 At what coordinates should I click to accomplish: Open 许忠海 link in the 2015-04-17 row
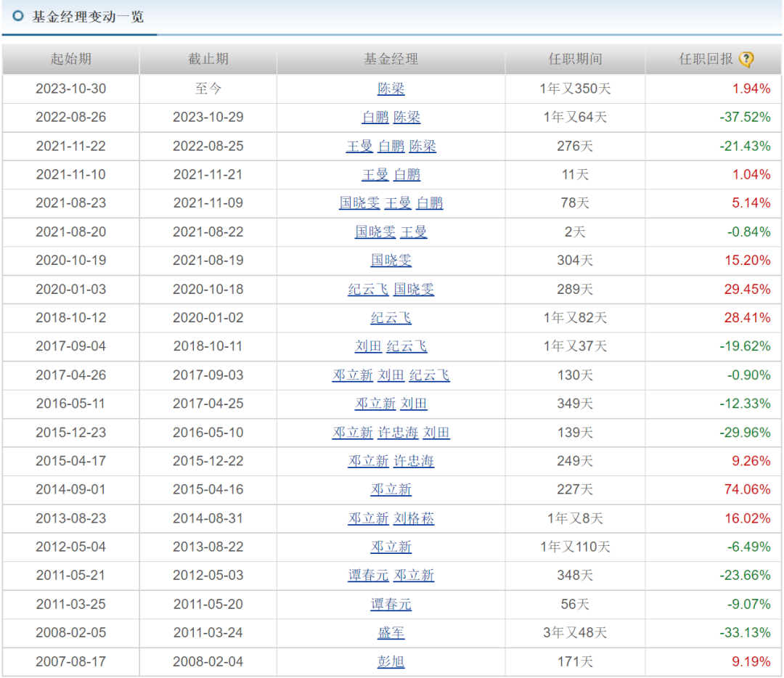[x=414, y=461]
